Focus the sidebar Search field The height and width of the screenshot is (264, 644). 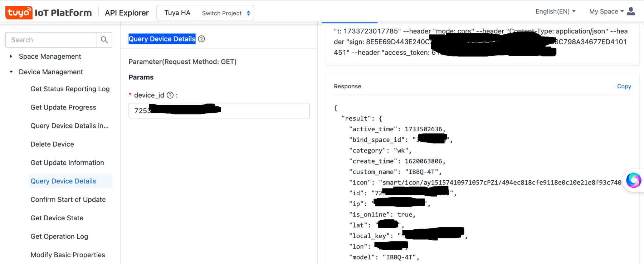pyautogui.click(x=51, y=40)
